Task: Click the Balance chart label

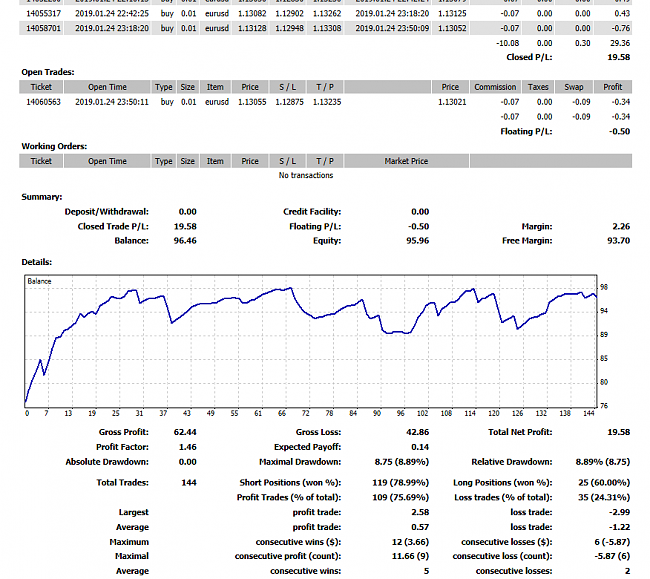Action: 39,281
